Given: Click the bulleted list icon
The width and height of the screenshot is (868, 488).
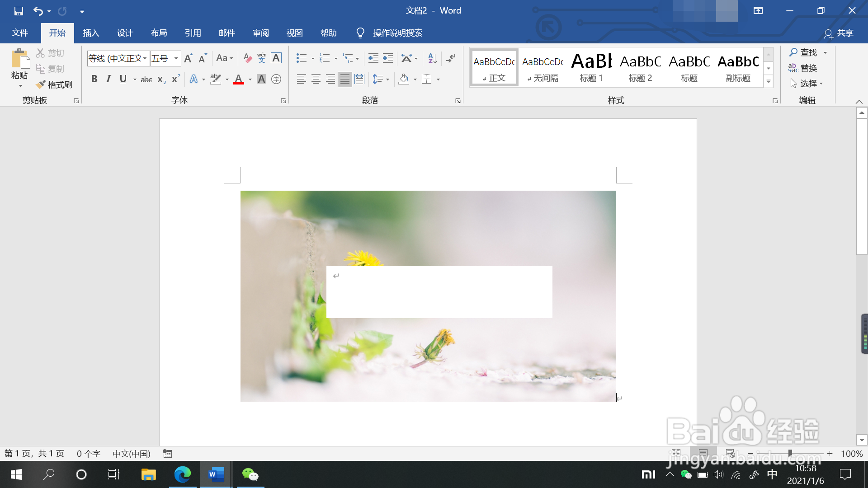Looking at the screenshot, I should coord(301,58).
